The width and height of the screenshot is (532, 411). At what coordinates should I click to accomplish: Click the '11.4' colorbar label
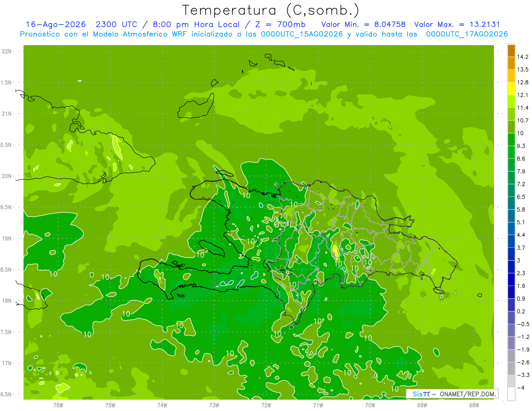(x=523, y=108)
